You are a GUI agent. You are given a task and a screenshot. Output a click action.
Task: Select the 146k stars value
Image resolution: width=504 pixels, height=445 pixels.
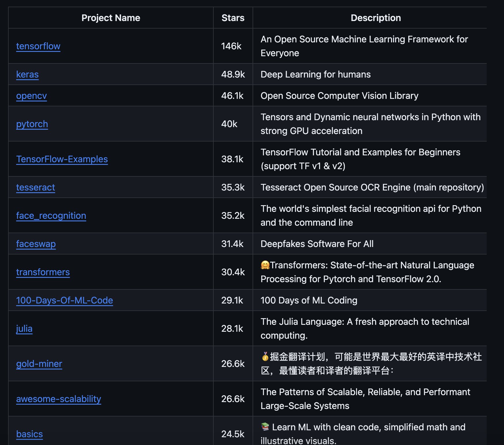click(231, 46)
